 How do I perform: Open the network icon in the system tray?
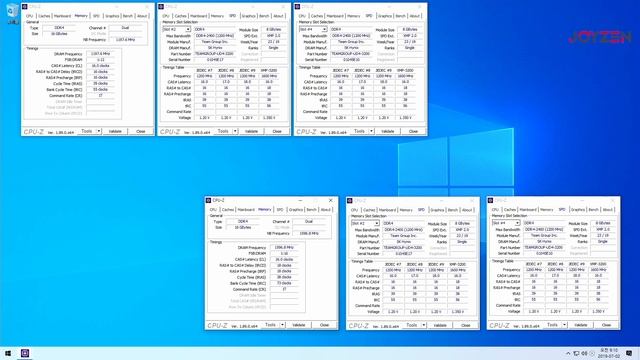(x=576, y=353)
